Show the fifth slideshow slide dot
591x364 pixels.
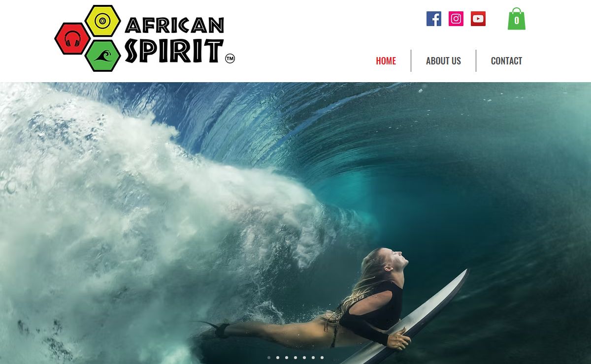pos(304,358)
